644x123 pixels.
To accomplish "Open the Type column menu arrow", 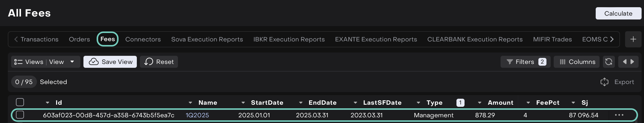I will click(418, 103).
